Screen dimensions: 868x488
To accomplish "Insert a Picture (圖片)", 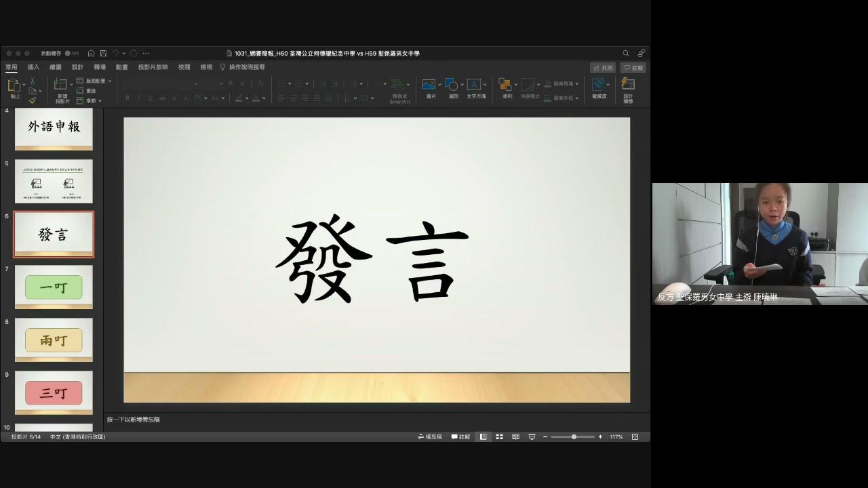I will coord(429,85).
